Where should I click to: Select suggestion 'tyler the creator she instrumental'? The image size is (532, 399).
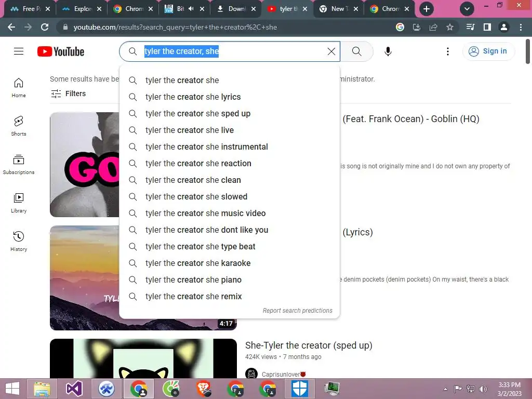(229, 147)
